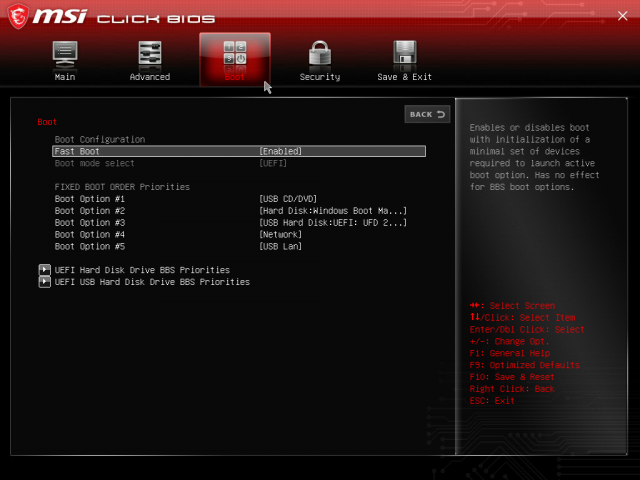Click the Main monitor icon

65,54
